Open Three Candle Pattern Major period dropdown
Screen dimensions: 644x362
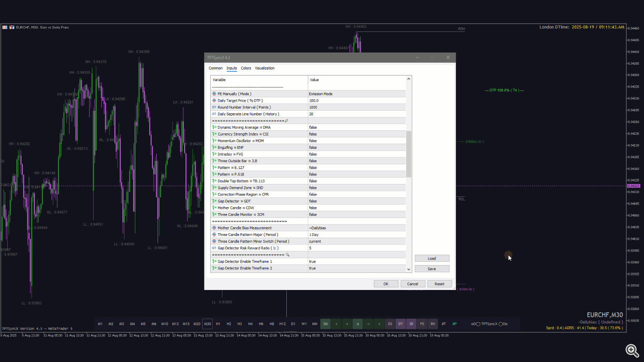[x=356, y=235]
